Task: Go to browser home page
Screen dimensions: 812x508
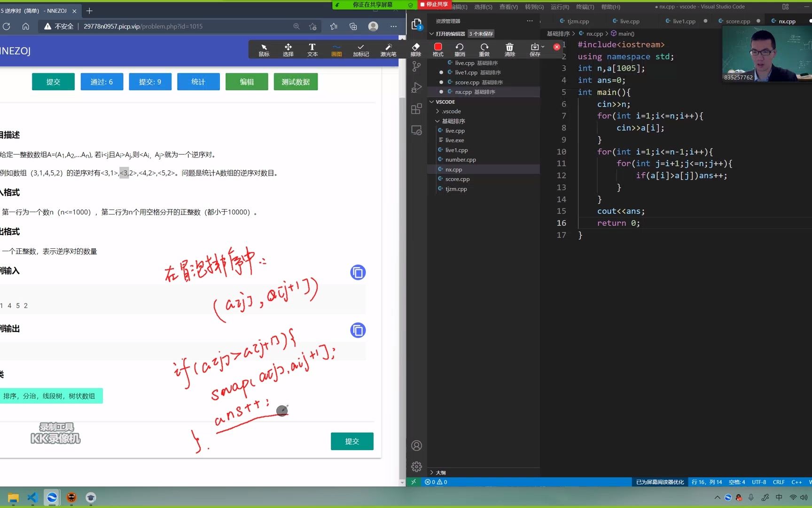Action: 26,26
